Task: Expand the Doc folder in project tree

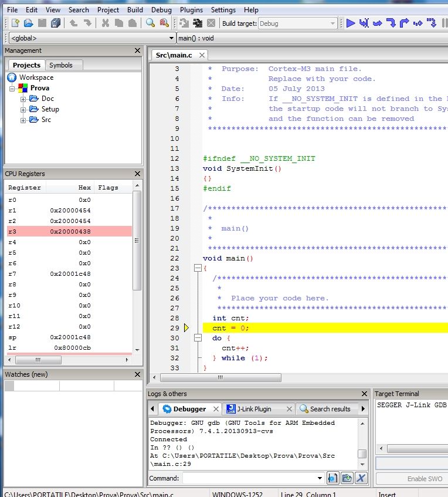Action: [x=23, y=99]
